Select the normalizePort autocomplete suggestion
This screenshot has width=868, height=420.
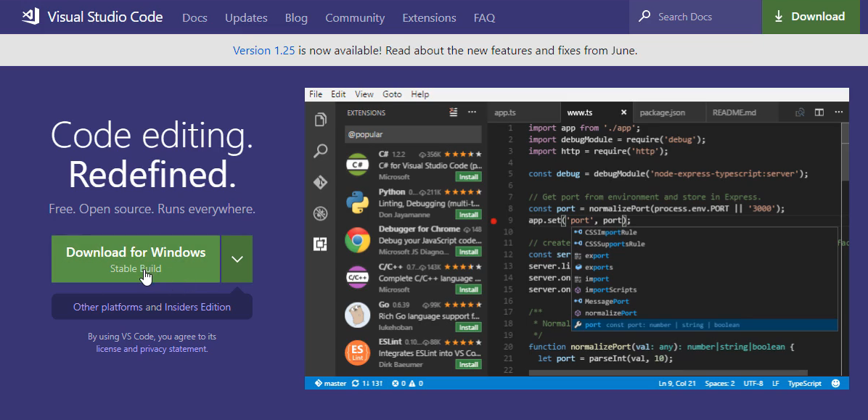coord(704,313)
